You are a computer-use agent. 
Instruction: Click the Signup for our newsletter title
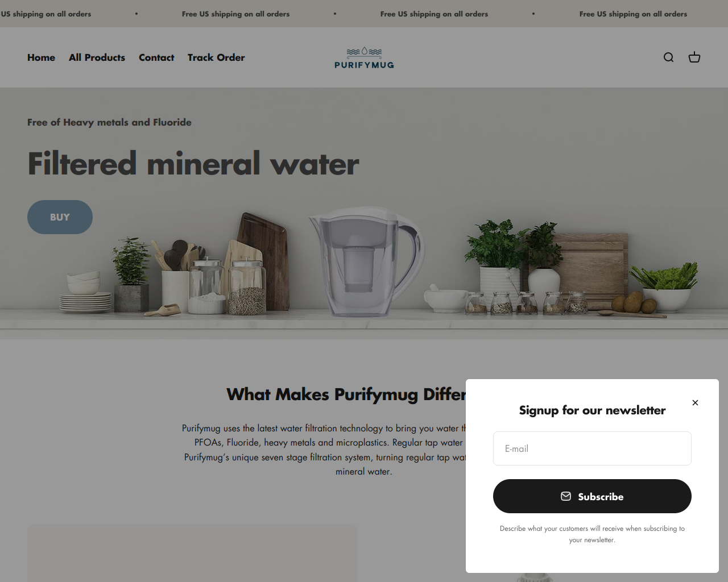click(x=592, y=410)
